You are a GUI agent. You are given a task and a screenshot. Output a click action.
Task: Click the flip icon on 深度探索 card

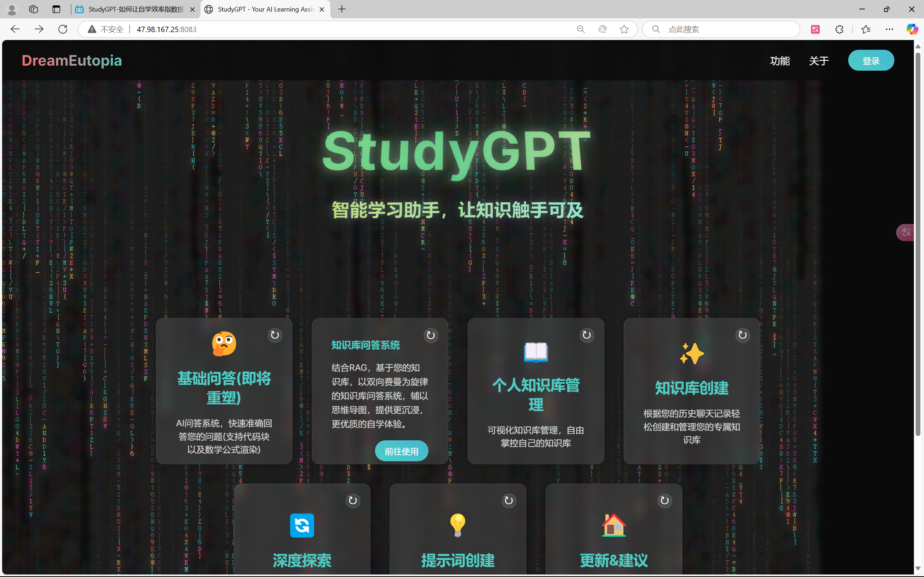(x=353, y=501)
